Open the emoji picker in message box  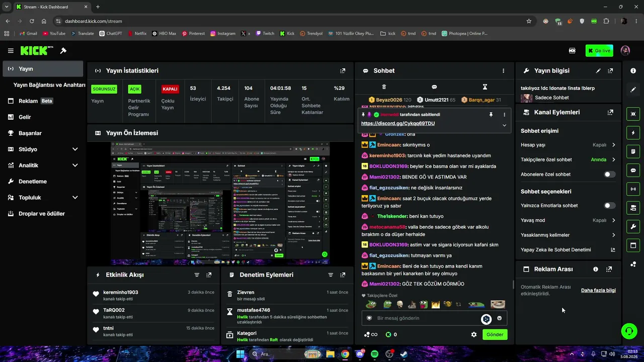point(499,318)
